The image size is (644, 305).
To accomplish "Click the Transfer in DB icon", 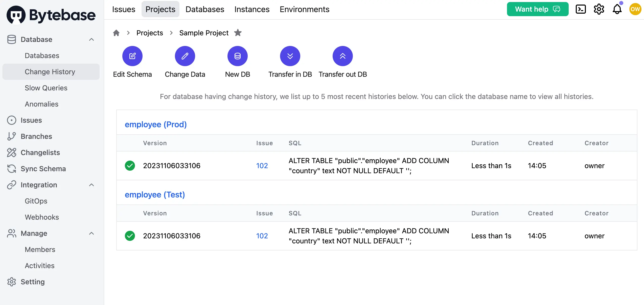I will (290, 56).
